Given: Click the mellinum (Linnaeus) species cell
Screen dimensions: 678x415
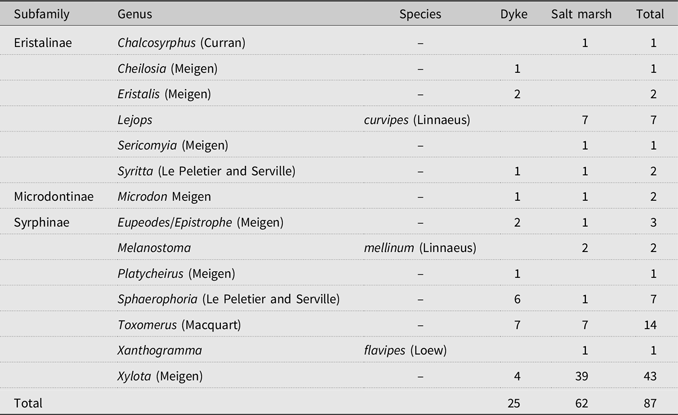Looking at the screenshot, I should [420, 248].
